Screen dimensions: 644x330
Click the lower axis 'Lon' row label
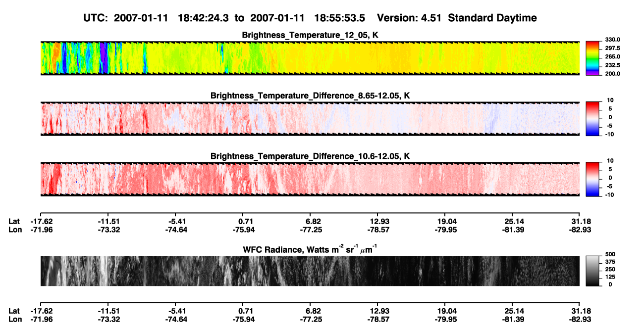click(15, 319)
